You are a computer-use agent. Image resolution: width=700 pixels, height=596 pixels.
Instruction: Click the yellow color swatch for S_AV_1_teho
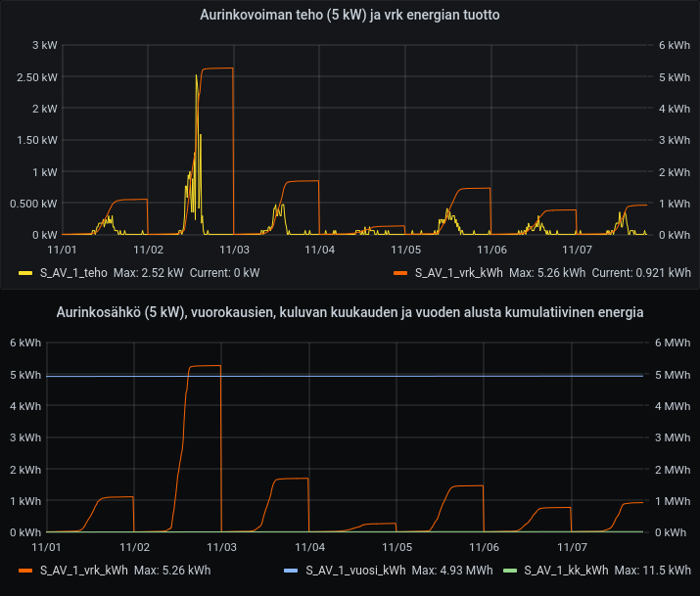25,272
